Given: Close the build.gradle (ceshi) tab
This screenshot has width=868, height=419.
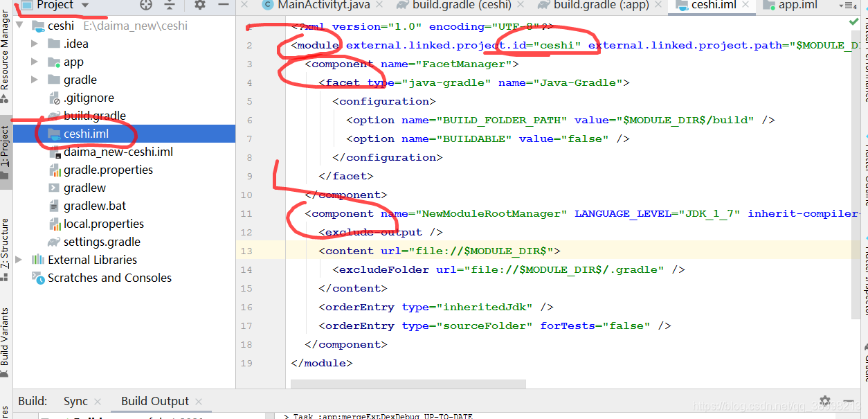Looking at the screenshot, I should click(522, 6).
